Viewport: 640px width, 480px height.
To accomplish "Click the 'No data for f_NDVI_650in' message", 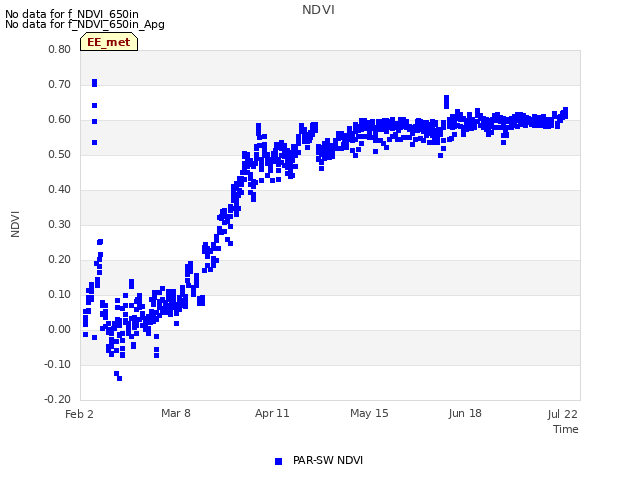I will [72, 15].
